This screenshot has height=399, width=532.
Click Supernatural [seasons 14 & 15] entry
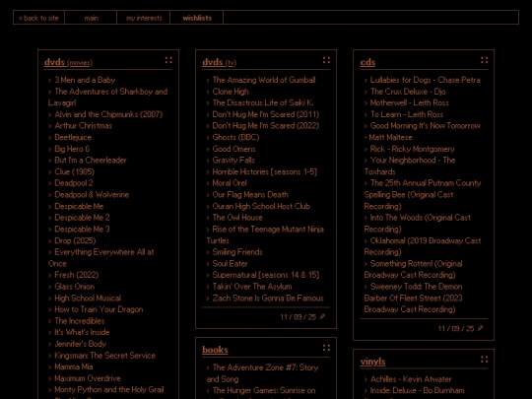click(266, 275)
